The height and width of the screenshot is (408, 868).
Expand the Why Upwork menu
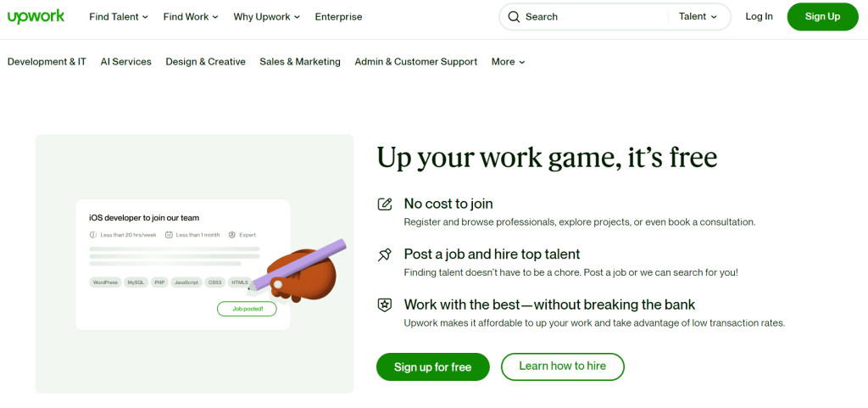coord(267,17)
